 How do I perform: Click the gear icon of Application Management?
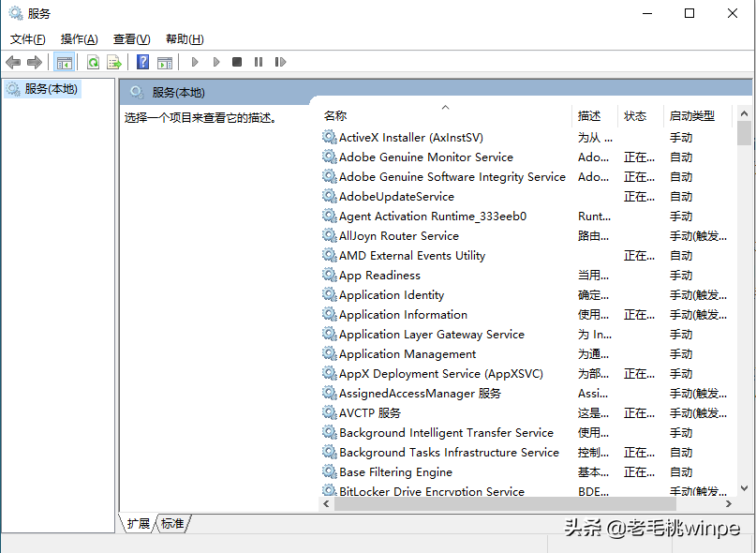pyautogui.click(x=330, y=353)
